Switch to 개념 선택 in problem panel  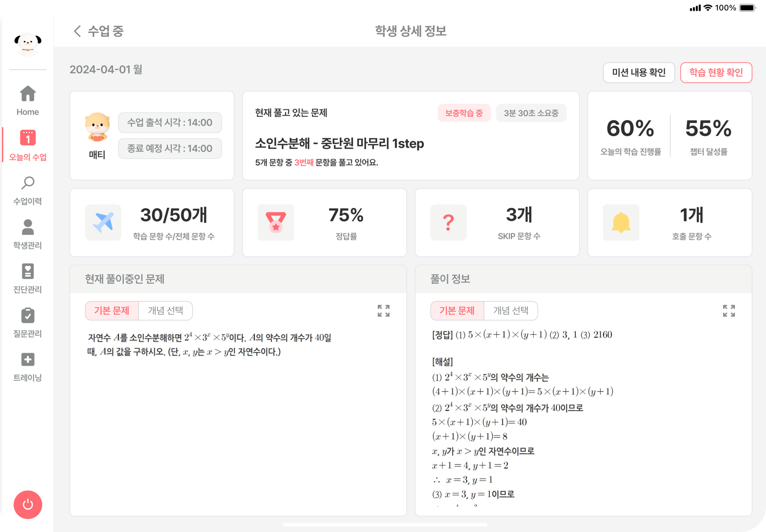tap(166, 311)
